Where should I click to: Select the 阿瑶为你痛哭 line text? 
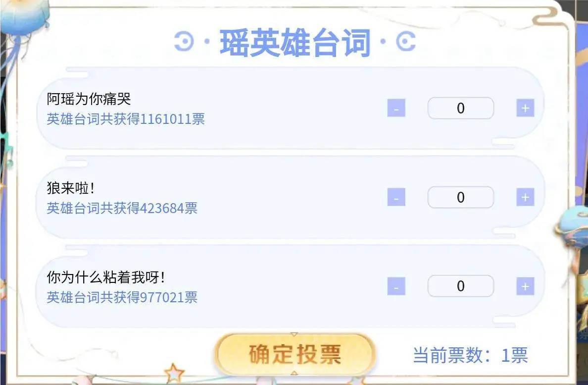[x=89, y=99]
